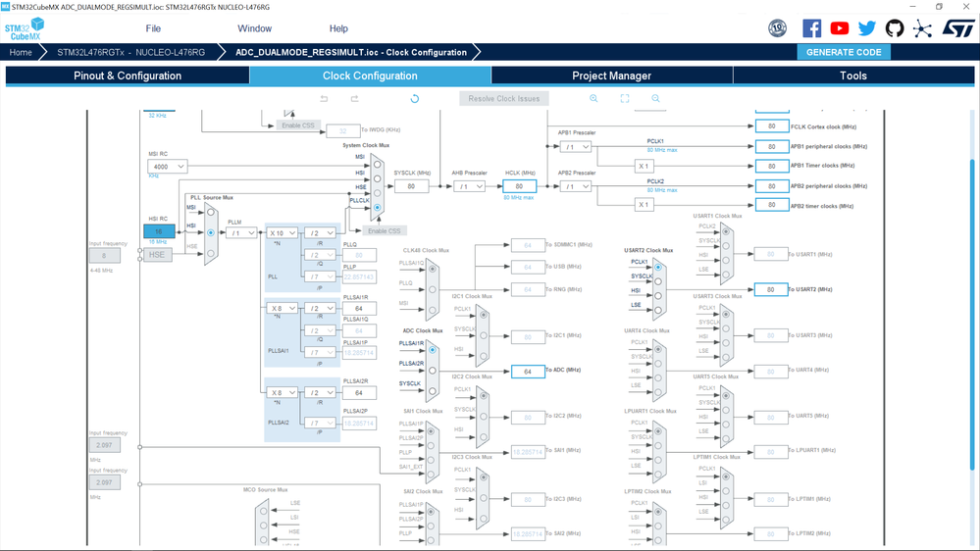The height and width of the screenshot is (551, 980).
Task: Select PLLCLK in the System Clock Mux
Action: 377,208
